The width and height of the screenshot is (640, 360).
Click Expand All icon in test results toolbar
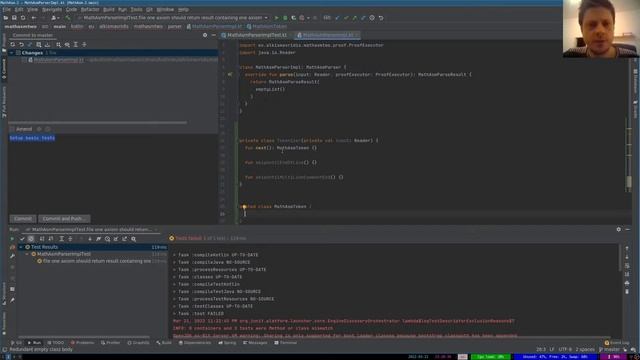[x=62, y=239]
